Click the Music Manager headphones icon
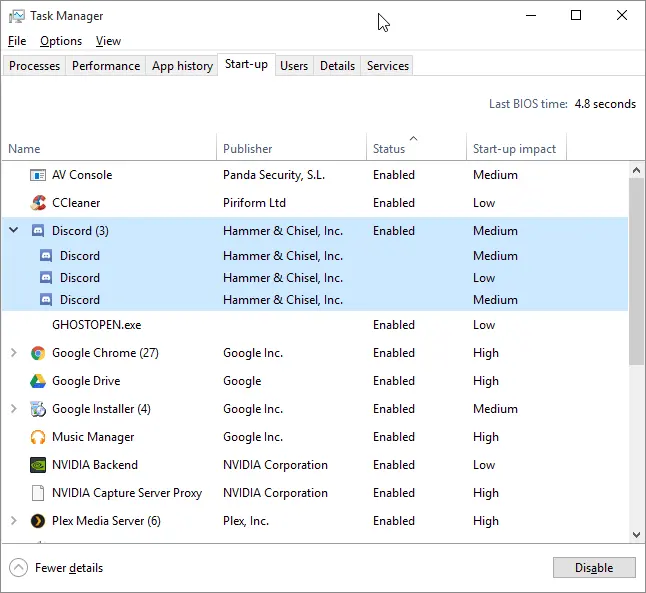The image size is (646, 593). point(38,437)
